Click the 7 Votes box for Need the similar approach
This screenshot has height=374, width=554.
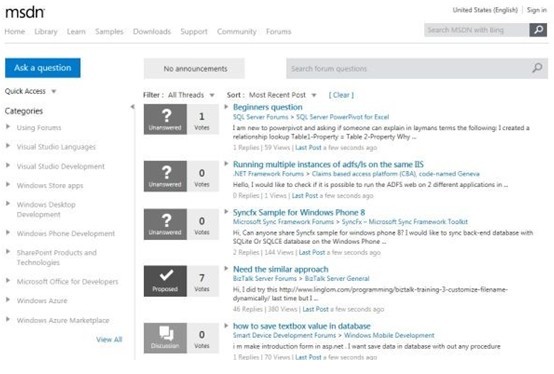pyautogui.click(x=202, y=281)
